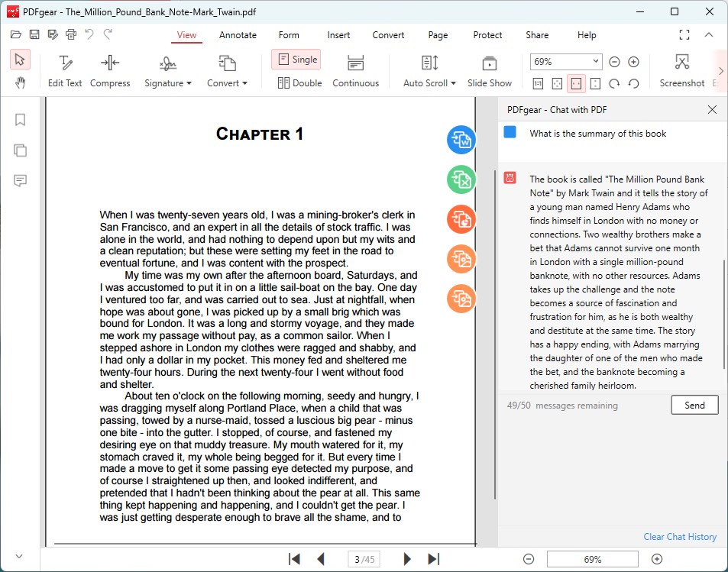The width and height of the screenshot is (728, 572).
Task: Open the Protect ribbon tab
Action: pyautogui.click(x=487, y=35)
